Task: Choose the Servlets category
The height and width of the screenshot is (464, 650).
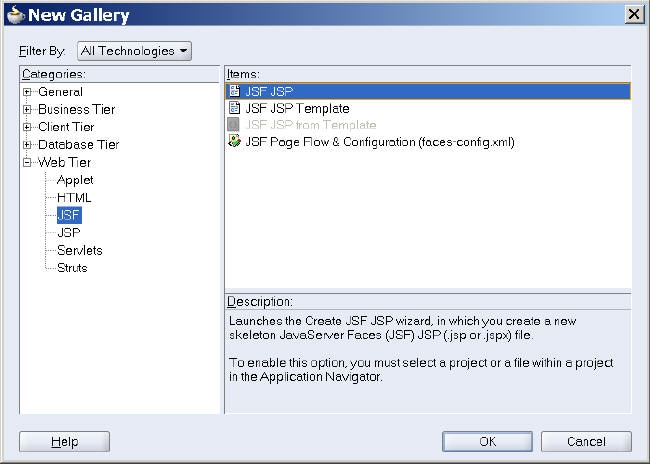Action: click(80, 250)
